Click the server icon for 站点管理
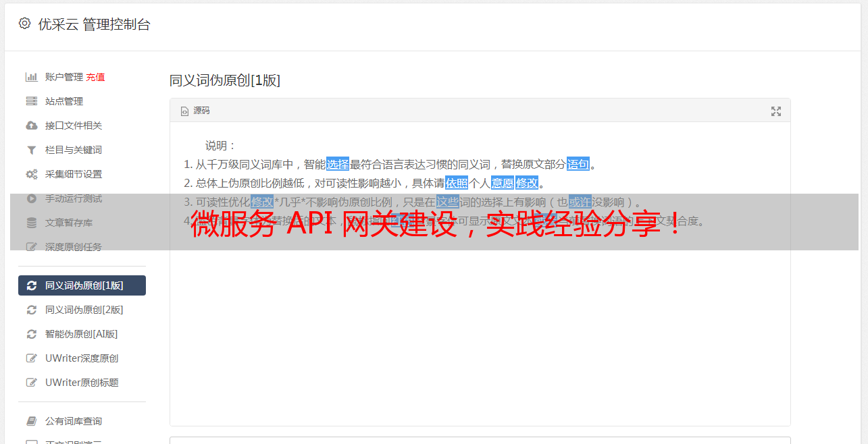 (31, 101)
